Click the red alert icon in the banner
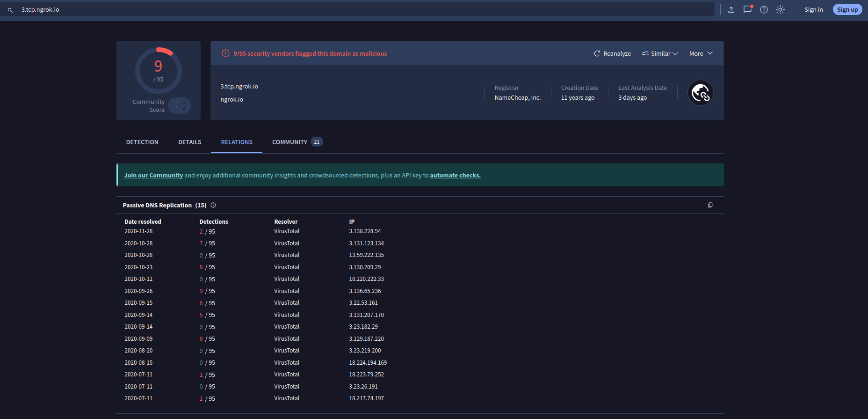 [x=225, y=53]
